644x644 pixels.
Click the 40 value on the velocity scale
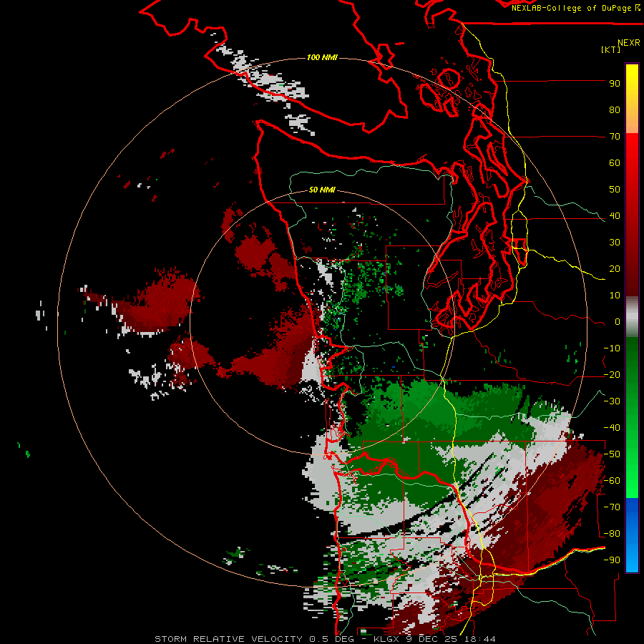(615, 216)
